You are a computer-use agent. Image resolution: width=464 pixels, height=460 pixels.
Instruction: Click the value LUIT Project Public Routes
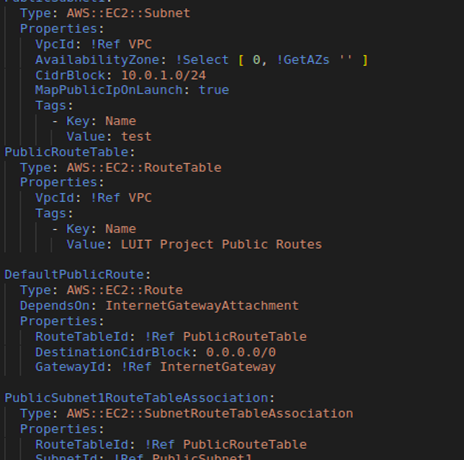[x=222, y=244]
